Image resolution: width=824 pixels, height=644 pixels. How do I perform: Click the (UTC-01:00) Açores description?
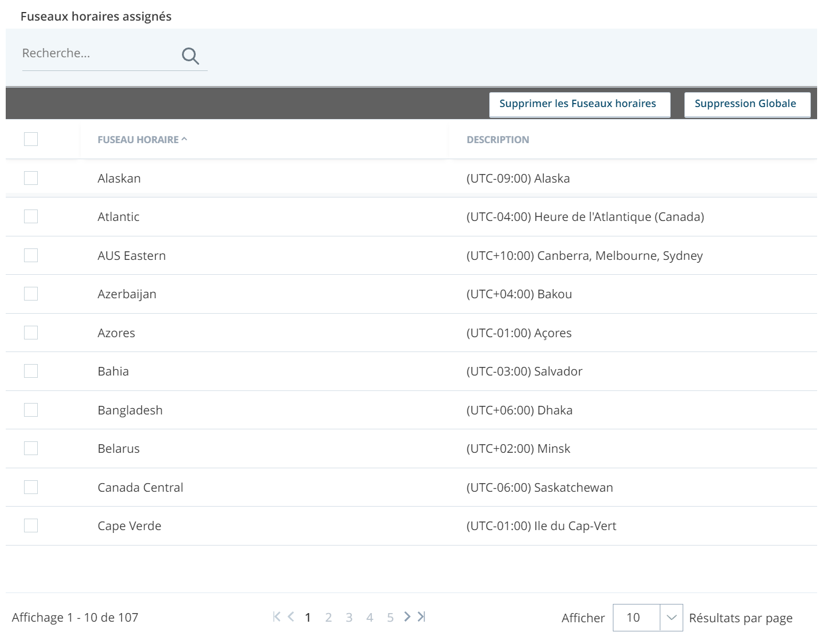pyautogui.click(x=519, y=333)
